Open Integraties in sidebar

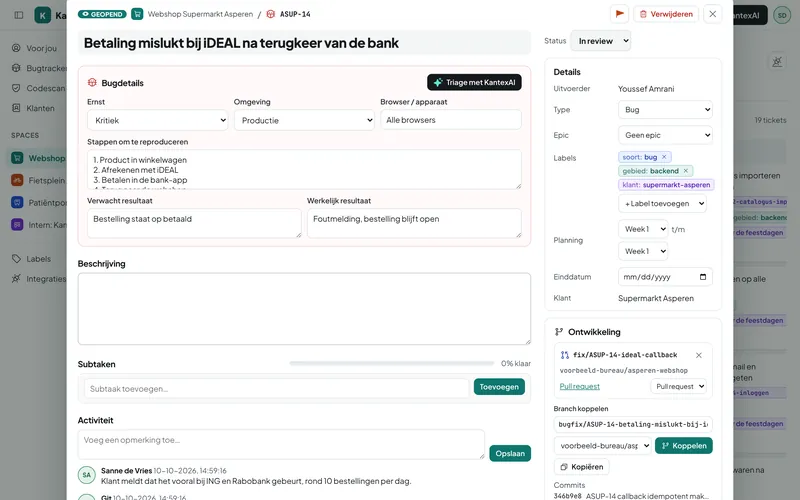[x=39, y=279]
